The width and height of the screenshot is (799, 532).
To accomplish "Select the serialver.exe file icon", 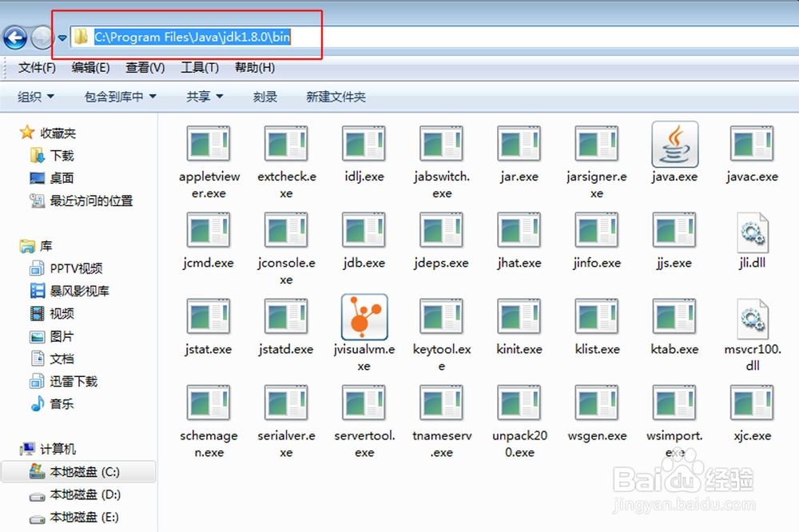I will coord(286,402).
